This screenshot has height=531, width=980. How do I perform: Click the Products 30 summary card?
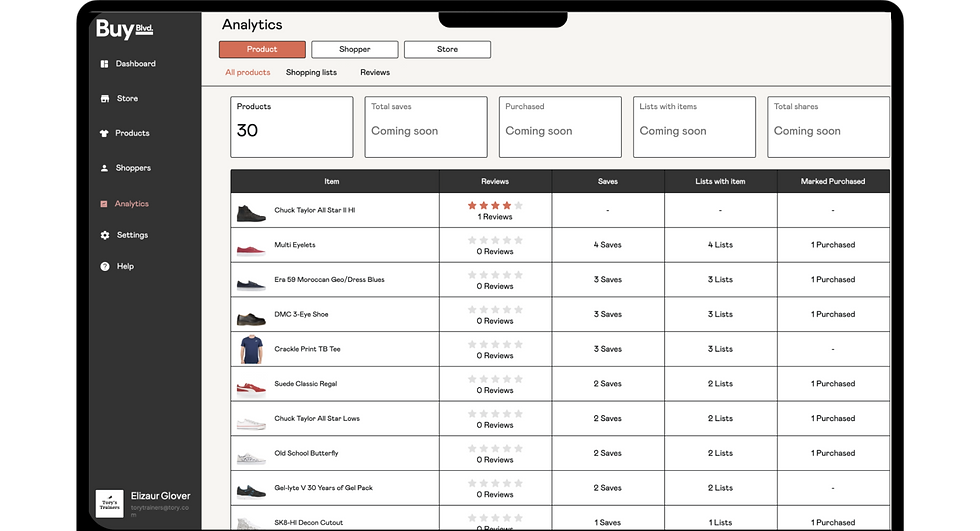(x=292, y=127)
